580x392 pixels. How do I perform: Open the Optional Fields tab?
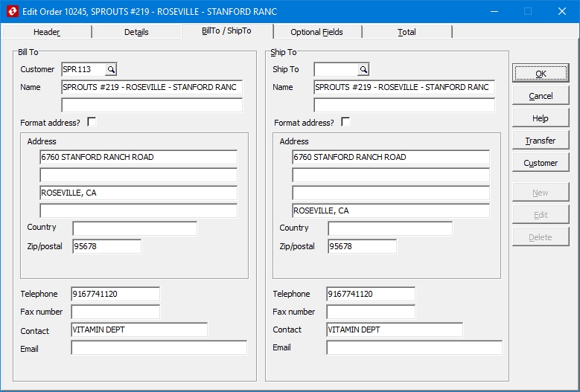tap(316, 32)
